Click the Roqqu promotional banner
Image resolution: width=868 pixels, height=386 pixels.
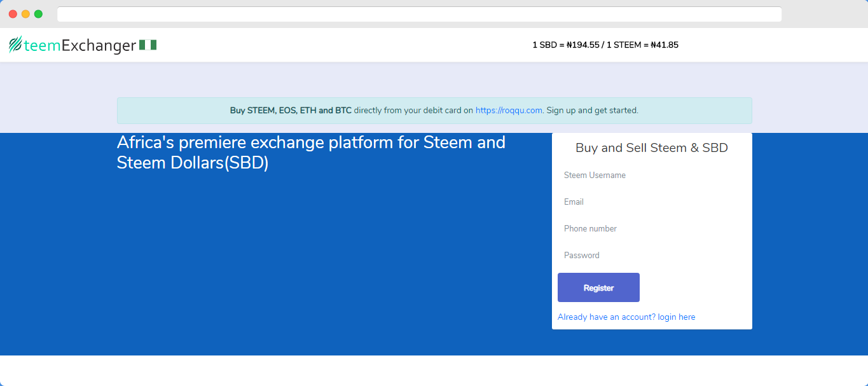(434, 110)
